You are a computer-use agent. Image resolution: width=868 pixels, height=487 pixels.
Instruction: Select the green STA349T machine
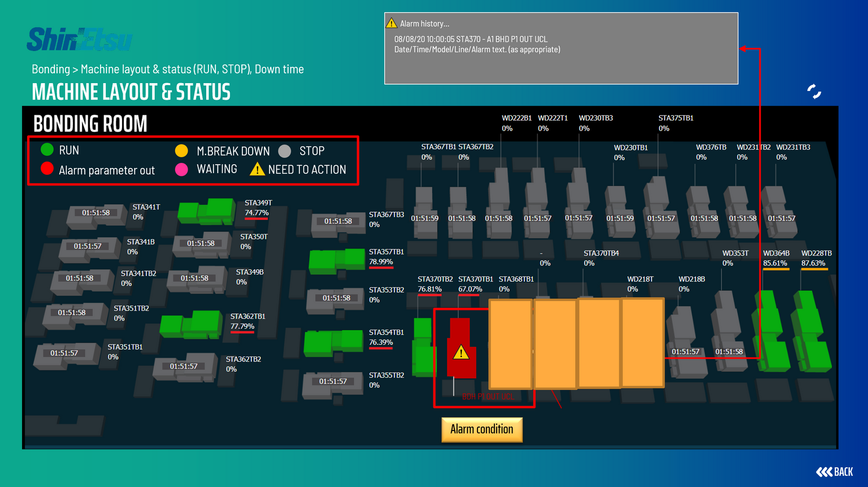(207, 211)
